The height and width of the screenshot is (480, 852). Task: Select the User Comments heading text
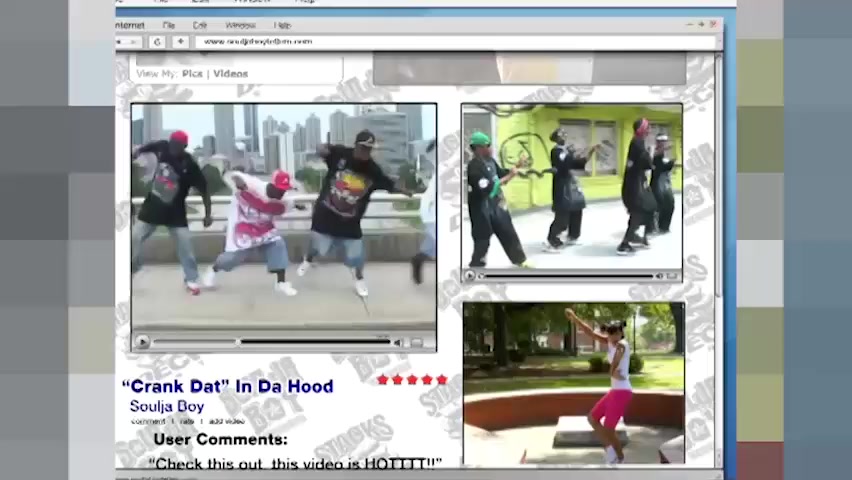pyautogui.click(x=221, y=439)
